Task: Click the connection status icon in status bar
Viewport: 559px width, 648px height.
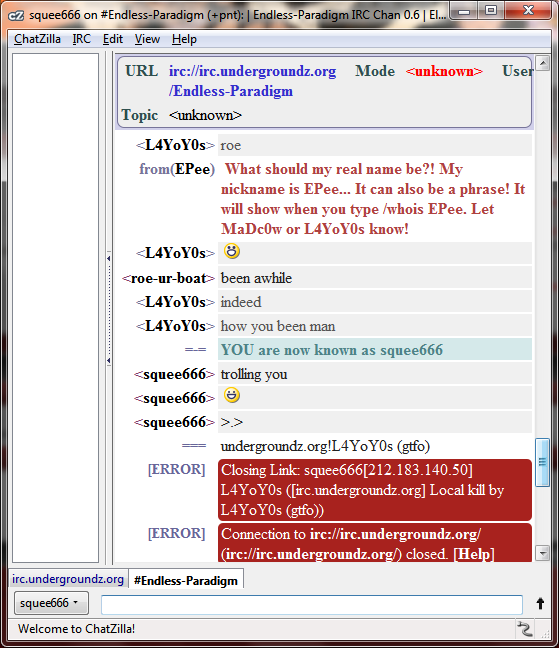Action: pyautogui.click(x=525, y=629)
